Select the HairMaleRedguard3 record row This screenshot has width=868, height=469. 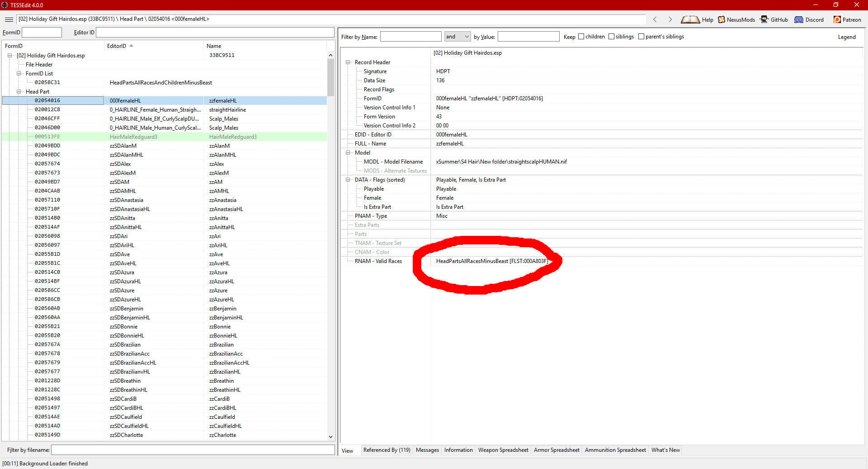click(x=165, y=137)
